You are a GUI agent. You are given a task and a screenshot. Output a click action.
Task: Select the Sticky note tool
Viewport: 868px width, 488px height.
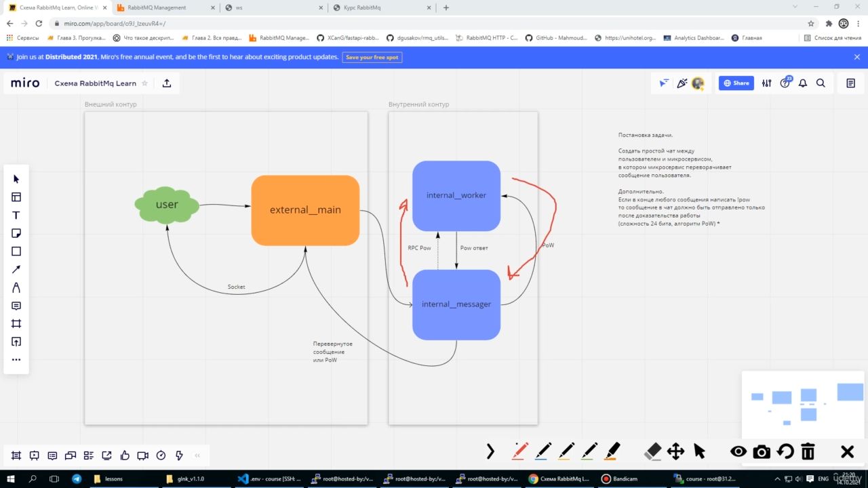[x=16, y=233]
